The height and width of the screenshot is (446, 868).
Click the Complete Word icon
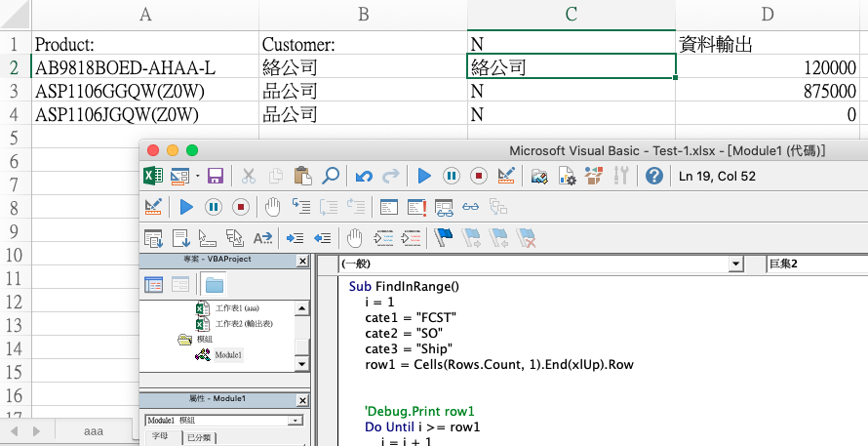pos(262,238)
